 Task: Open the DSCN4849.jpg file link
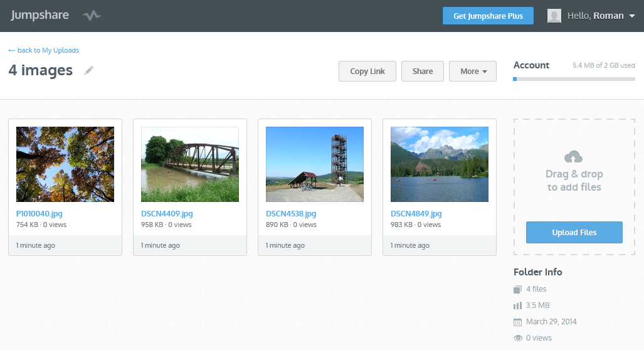pos(416,213)
